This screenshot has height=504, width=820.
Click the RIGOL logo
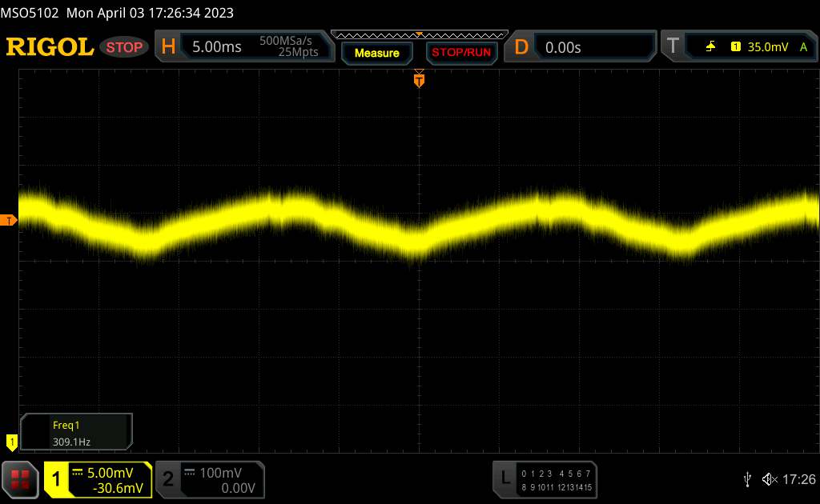50,47
